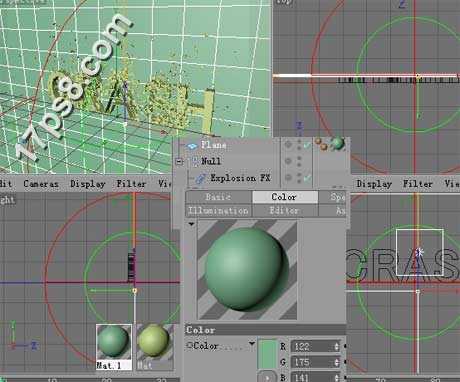Select the Explosion FX deformer icon
The image size is (460, 382).
pos(200,179)
